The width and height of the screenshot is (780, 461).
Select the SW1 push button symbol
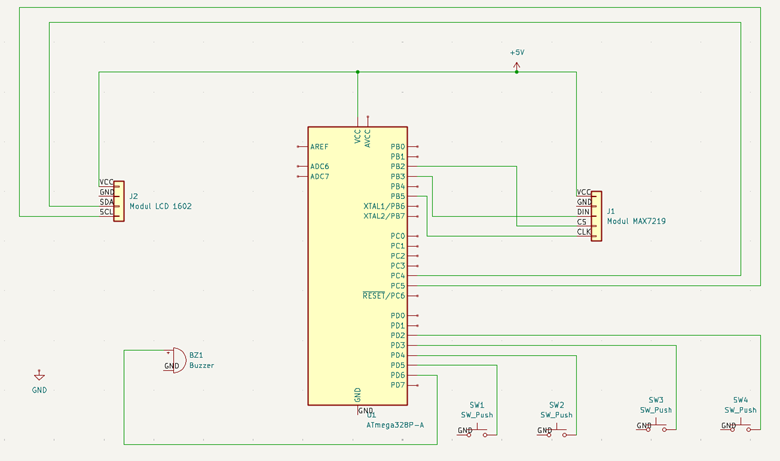coord(477,431)
